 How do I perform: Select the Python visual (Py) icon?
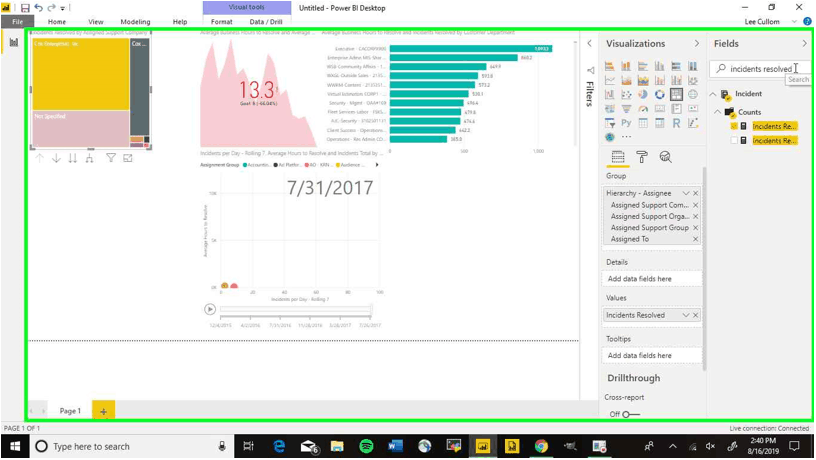point(626,123)
